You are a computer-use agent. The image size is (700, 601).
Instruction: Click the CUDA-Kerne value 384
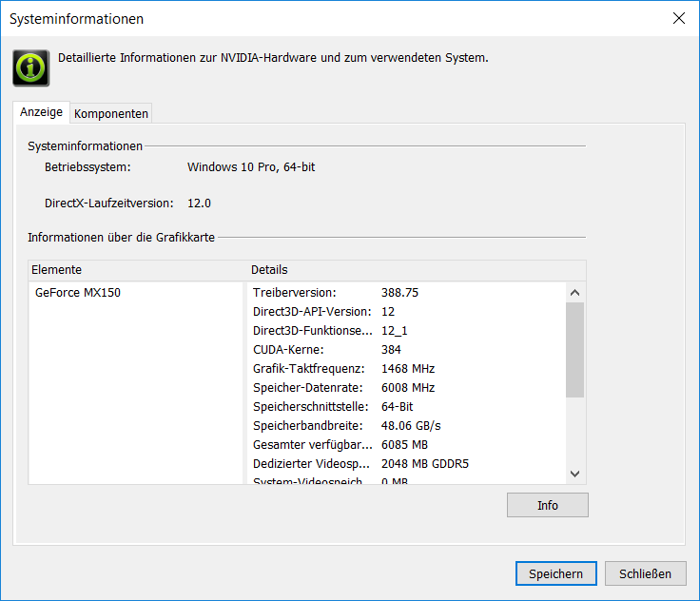[x=391, y=350]
